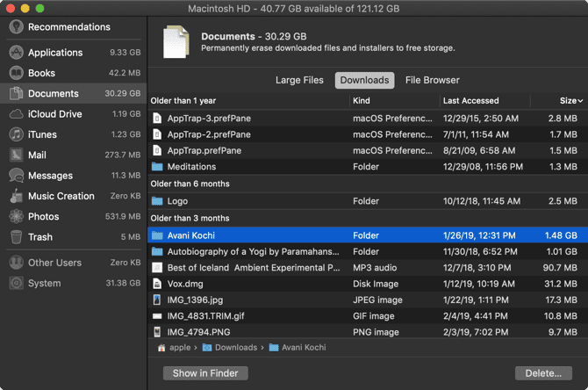Open Downloads folder in path bar
The height and width of the screenshot is (390, 588).
coord(230,348)
